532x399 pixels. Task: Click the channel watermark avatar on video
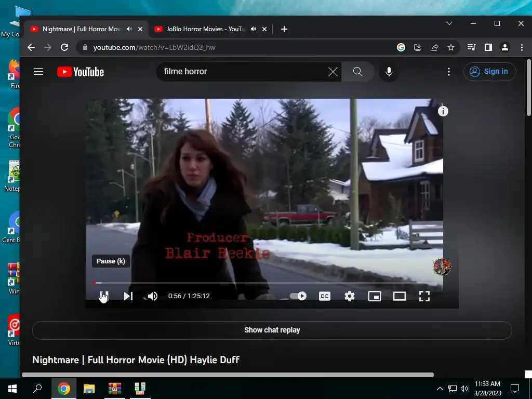tap(442, 267)
